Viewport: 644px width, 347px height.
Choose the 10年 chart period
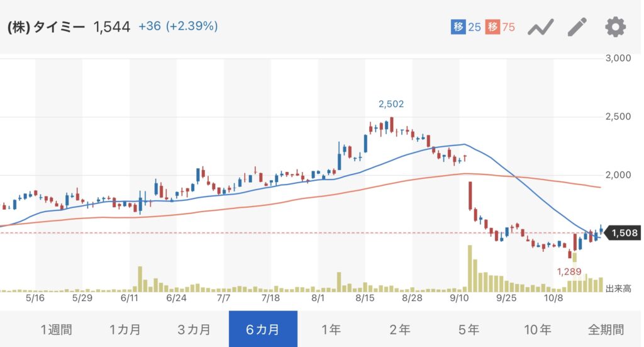537,329
